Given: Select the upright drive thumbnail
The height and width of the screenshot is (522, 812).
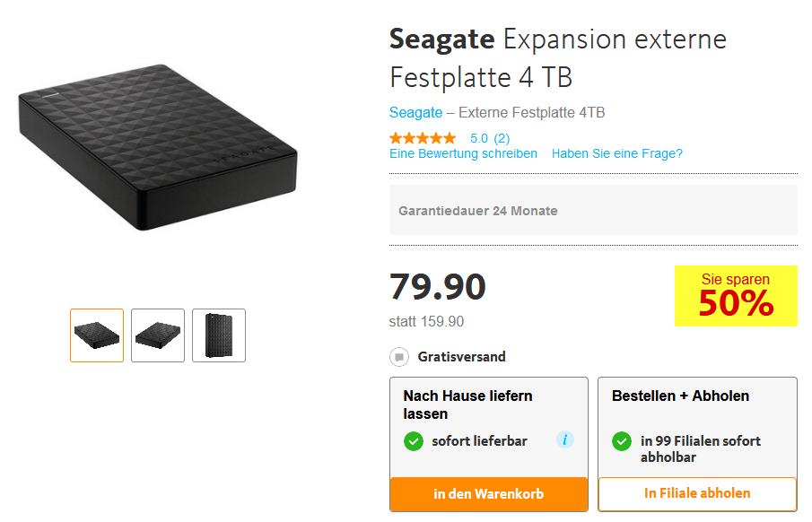Looking at the screenshot, I should [219, 335].
